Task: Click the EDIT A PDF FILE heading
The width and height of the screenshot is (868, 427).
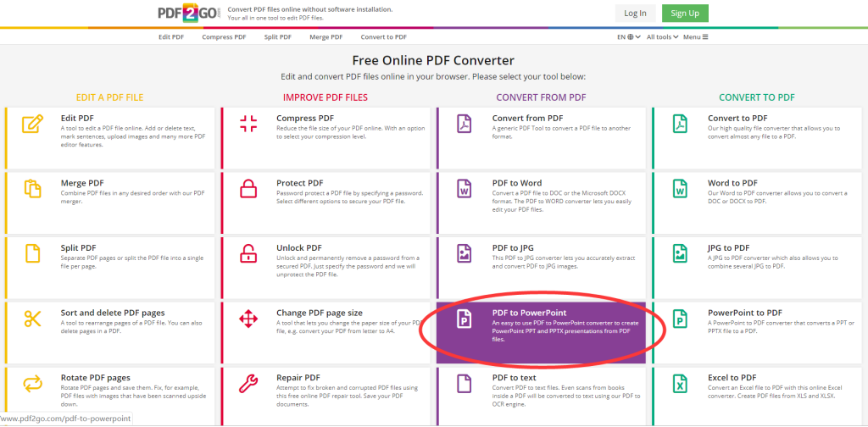Action: point(109,97)
